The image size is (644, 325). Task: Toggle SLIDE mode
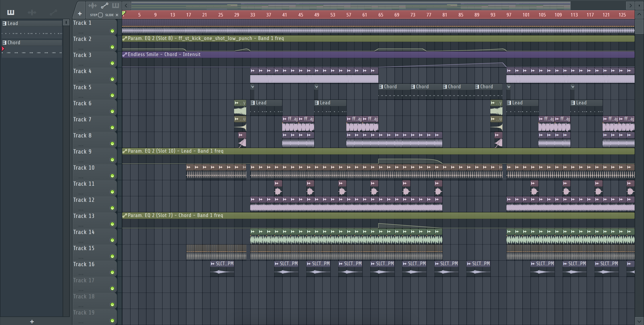[117, 15]
